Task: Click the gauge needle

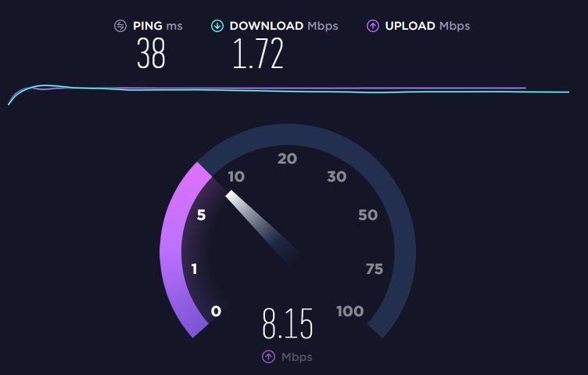Action: (263, 227)
